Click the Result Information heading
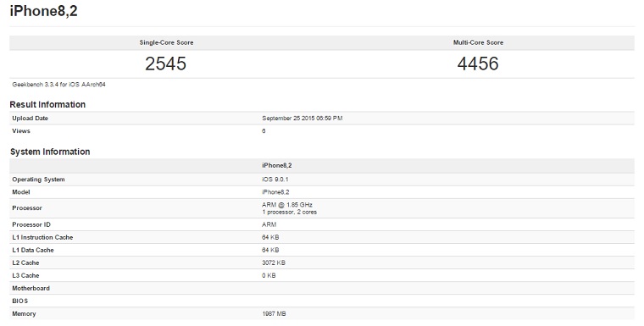This screenshot has height=326, width=644. [47, 105]
